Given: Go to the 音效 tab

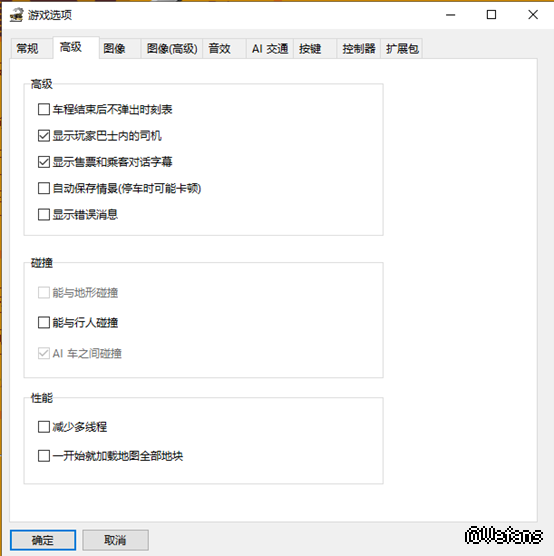Looking at the screenshot, I should click(220, 49).
